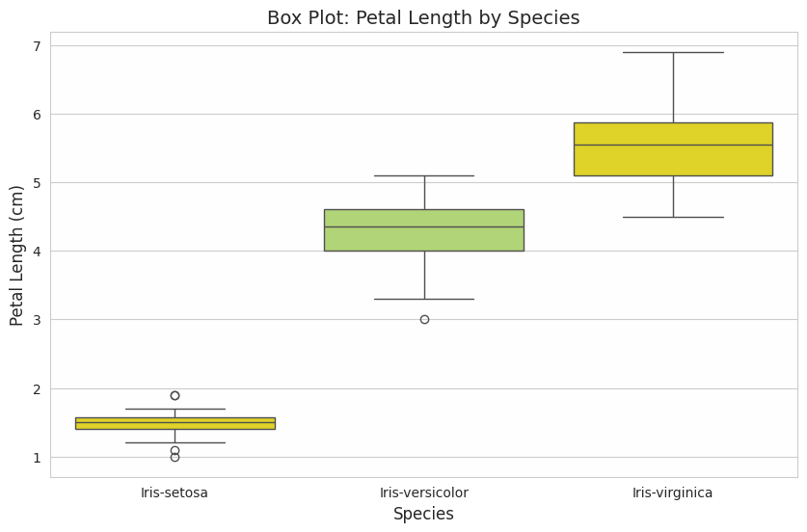Click the Iris-versicolor green box
Image resolution: width=807 pixels, height=532 pixels.
point(424,230)
